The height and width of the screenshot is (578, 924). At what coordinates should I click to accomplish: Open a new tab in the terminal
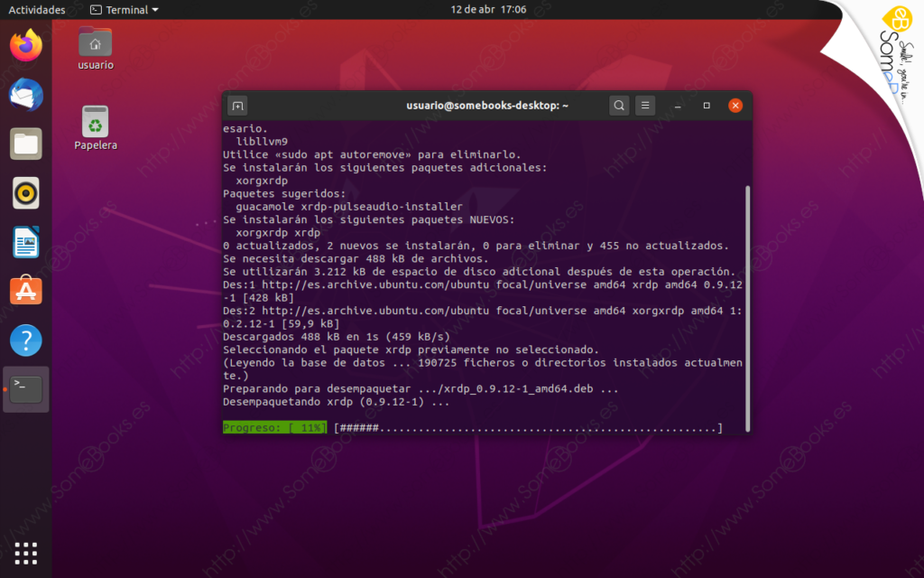237,106
